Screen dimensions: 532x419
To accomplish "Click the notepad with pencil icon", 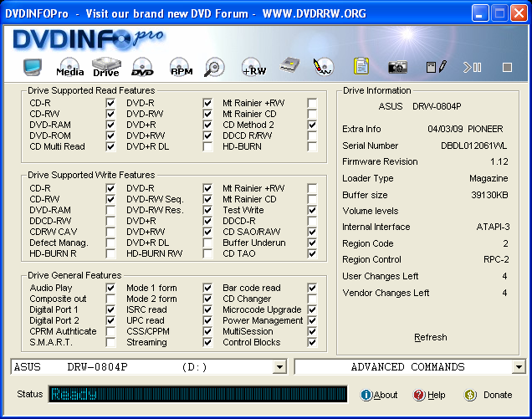I will [437, 67].
